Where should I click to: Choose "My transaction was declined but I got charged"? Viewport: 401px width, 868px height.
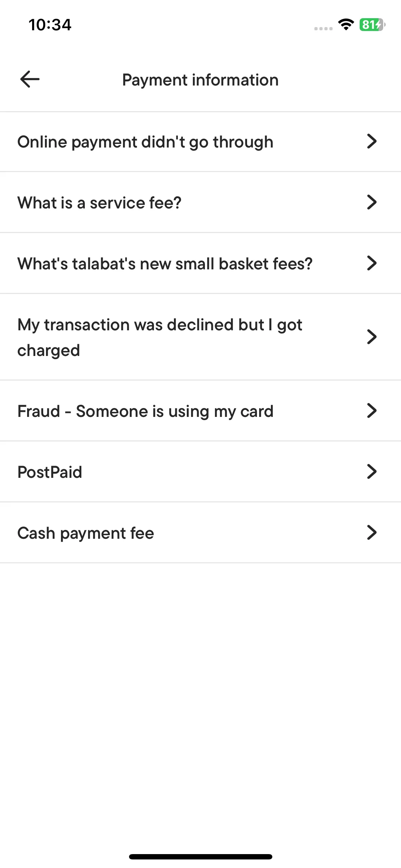[x=160, y=337]
